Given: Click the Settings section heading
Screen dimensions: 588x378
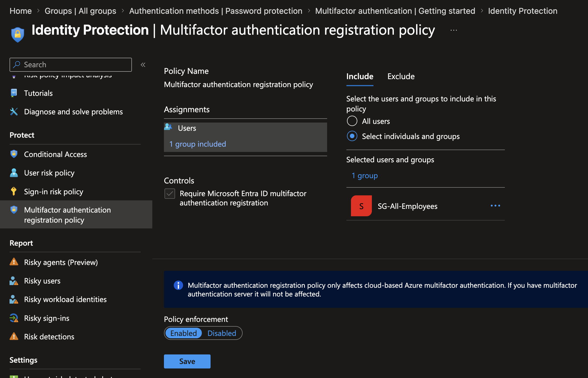Looking at the screenshot, I should pos(23,360).
